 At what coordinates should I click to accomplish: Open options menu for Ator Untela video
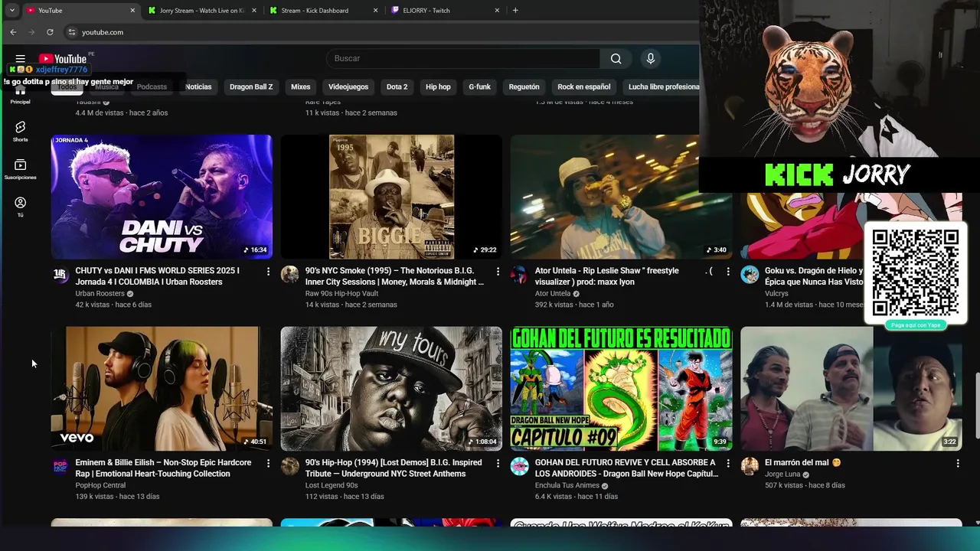click(727, 272)
